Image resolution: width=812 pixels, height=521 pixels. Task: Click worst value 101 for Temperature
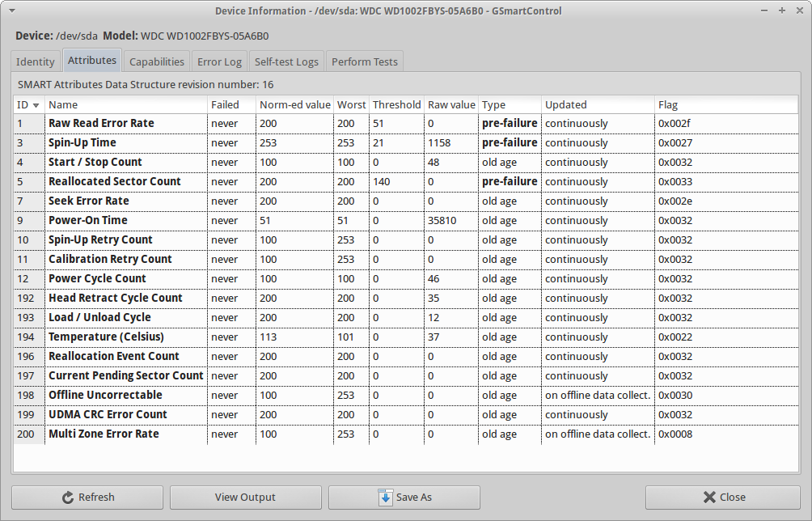click(x=346, y=337)
